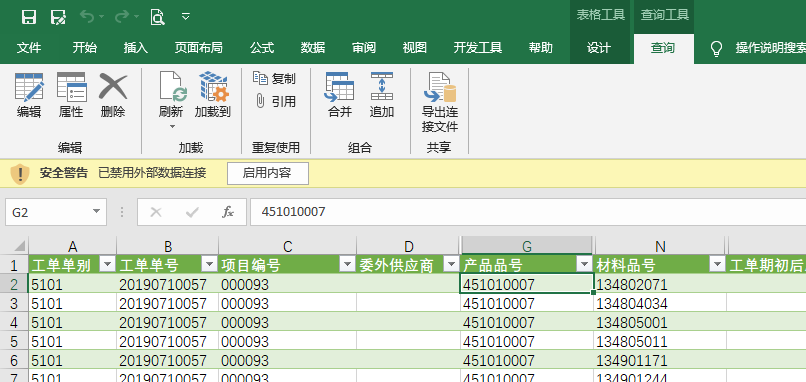Click cell containing 134805011
806x382 pixels.
[x=660, y=341]
